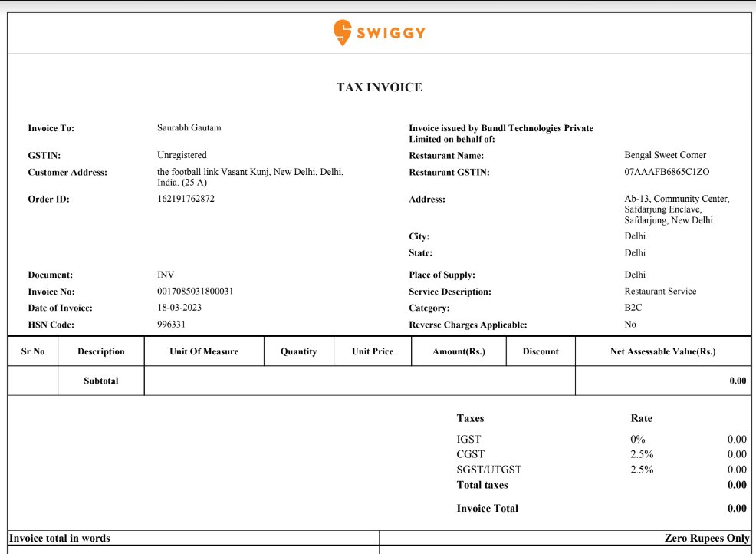The image size is (756, 554).
Task: Select the Invoice To label
Action: (x=51, y=128)
